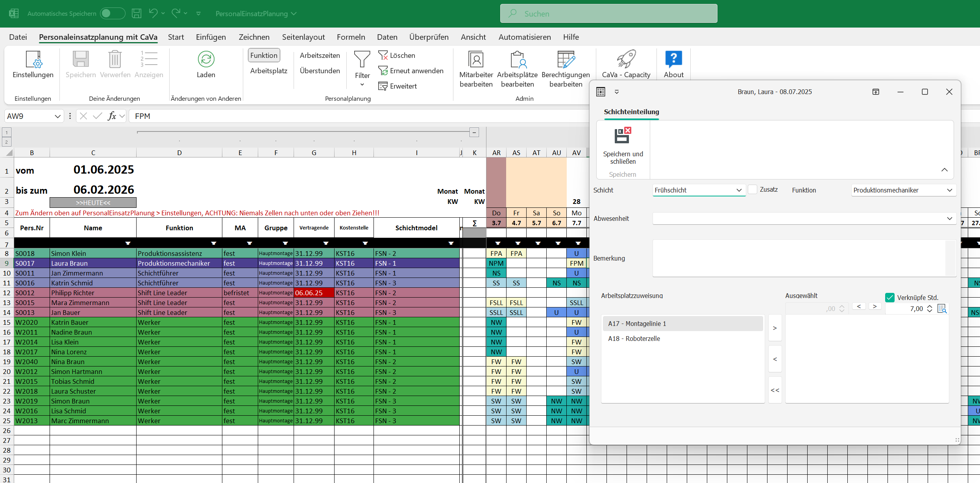Click Berechtigungen bearbeiten icon
The width and height of the screenshot is (980, 483).
pyautogui.click(x=566, y=60)
